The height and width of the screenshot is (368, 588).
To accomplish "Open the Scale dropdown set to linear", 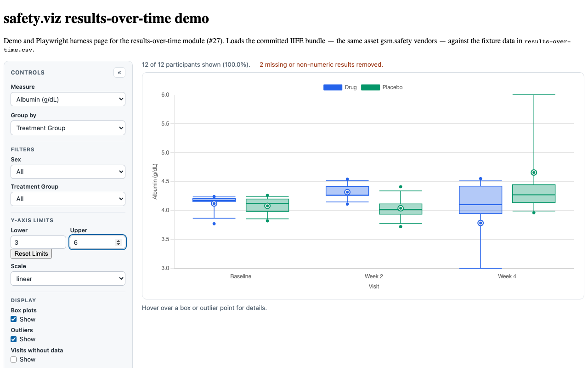I will point(68,279).
